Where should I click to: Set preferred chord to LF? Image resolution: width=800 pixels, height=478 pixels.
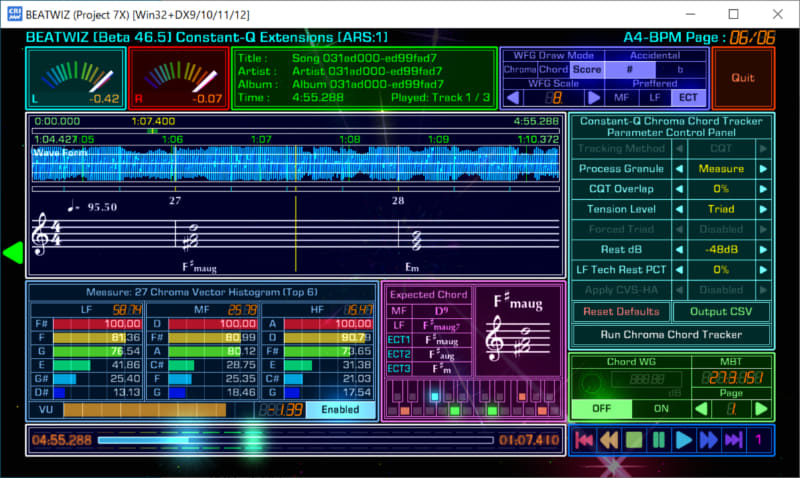(x=655, y=97)
